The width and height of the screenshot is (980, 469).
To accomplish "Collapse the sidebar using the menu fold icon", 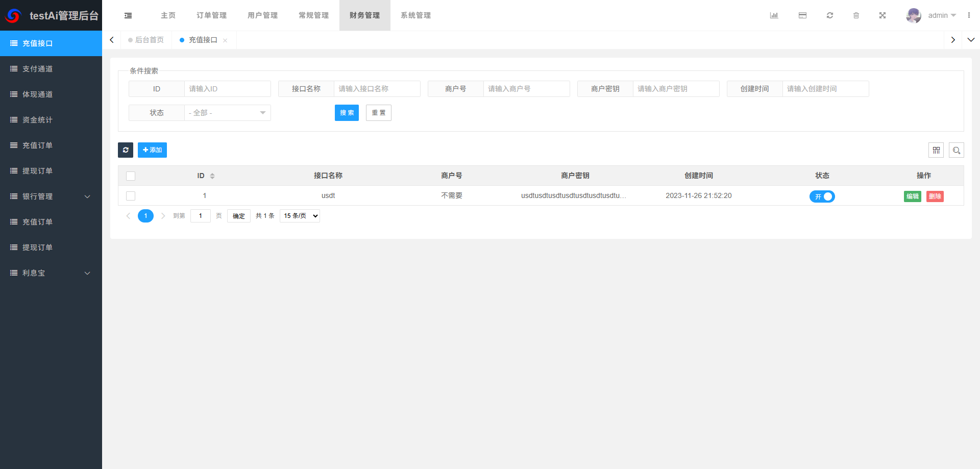I will coord(128,15).
